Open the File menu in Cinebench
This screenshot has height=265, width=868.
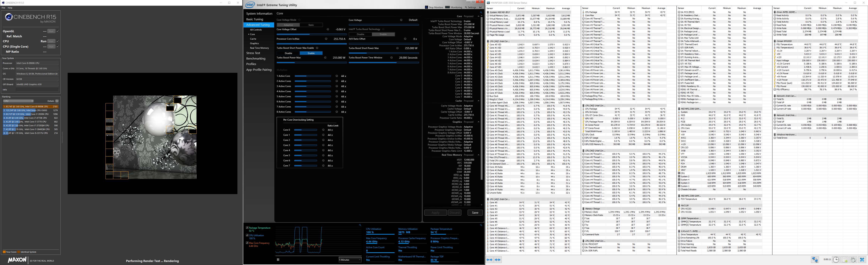tap(3, 8)
